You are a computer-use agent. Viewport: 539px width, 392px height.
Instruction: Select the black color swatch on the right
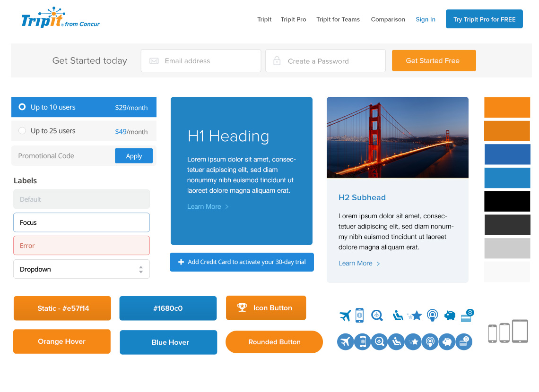tap(507, 201)
